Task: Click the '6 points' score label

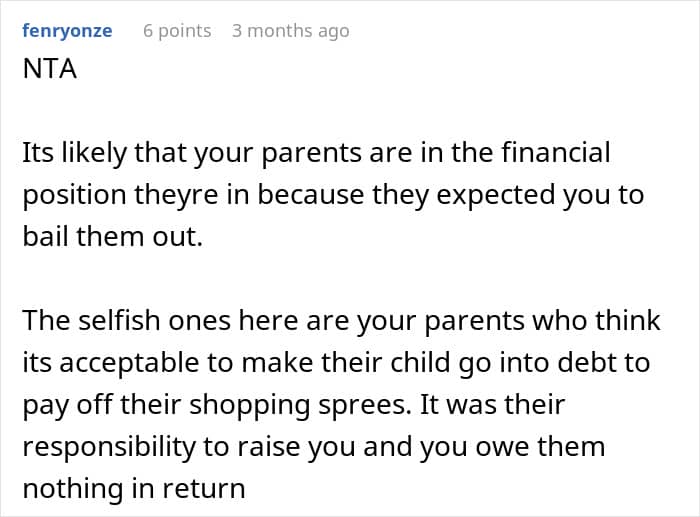Action: tap(177, 31)
